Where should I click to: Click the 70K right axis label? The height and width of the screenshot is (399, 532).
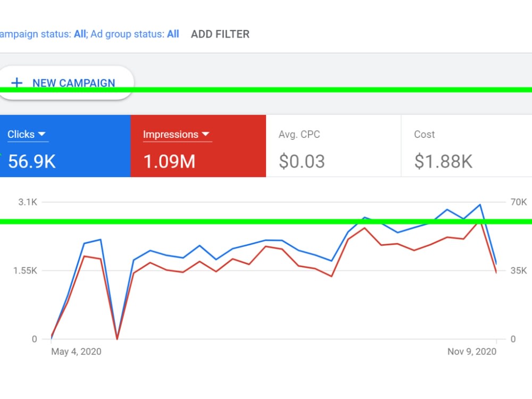(518, 202)
